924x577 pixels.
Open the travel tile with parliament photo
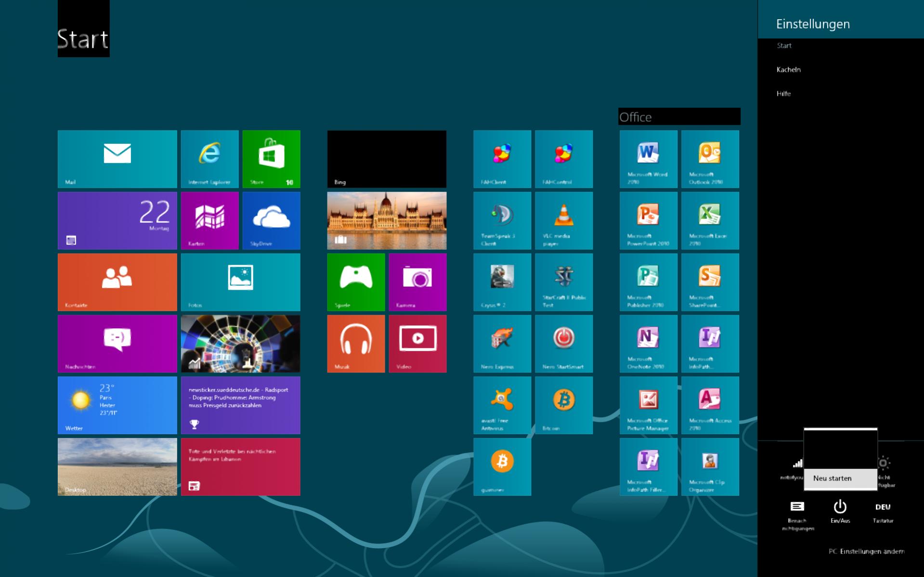click(387, 220)
